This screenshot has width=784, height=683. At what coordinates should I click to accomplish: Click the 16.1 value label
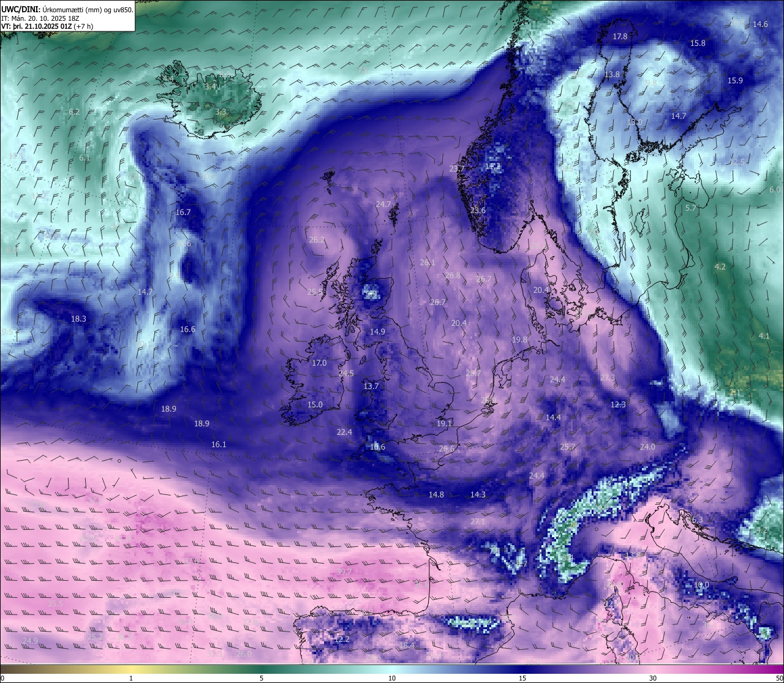pos(219,445)
